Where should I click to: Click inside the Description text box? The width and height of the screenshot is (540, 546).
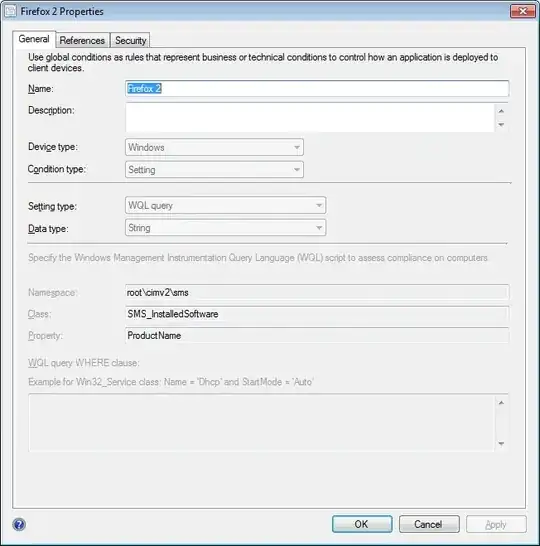pyautogui.click(x=310, y=118)
